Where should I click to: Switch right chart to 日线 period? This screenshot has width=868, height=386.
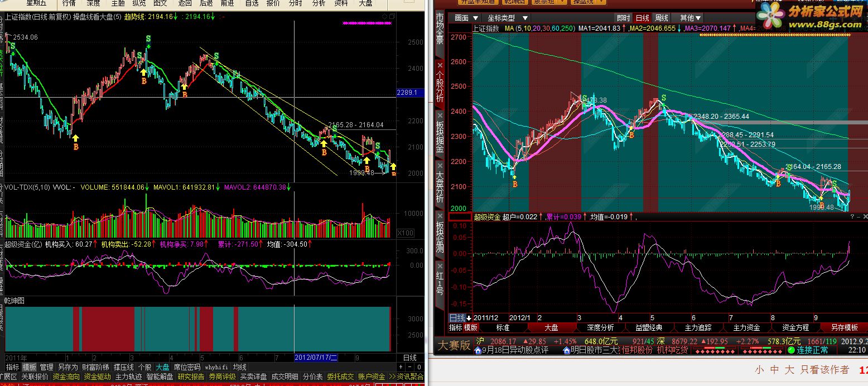[643, 18]
